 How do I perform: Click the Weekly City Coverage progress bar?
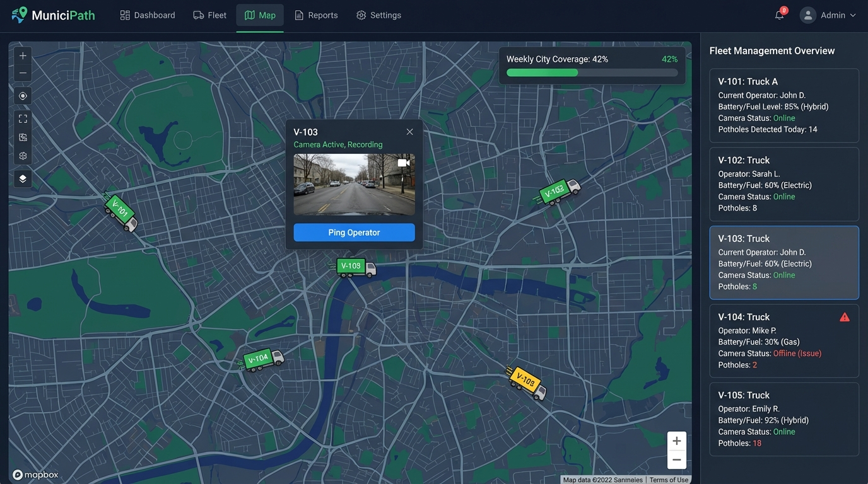click(592, 72)
